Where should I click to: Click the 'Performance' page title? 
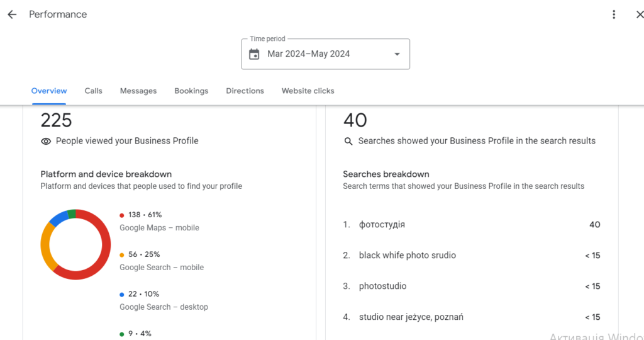pos(58,14)
